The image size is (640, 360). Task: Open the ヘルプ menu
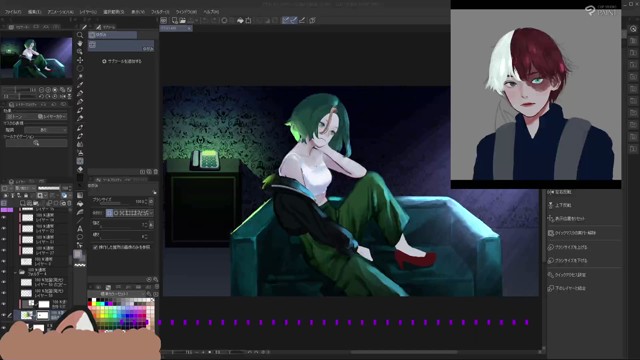pyautogui.click(x=211, y=12)
